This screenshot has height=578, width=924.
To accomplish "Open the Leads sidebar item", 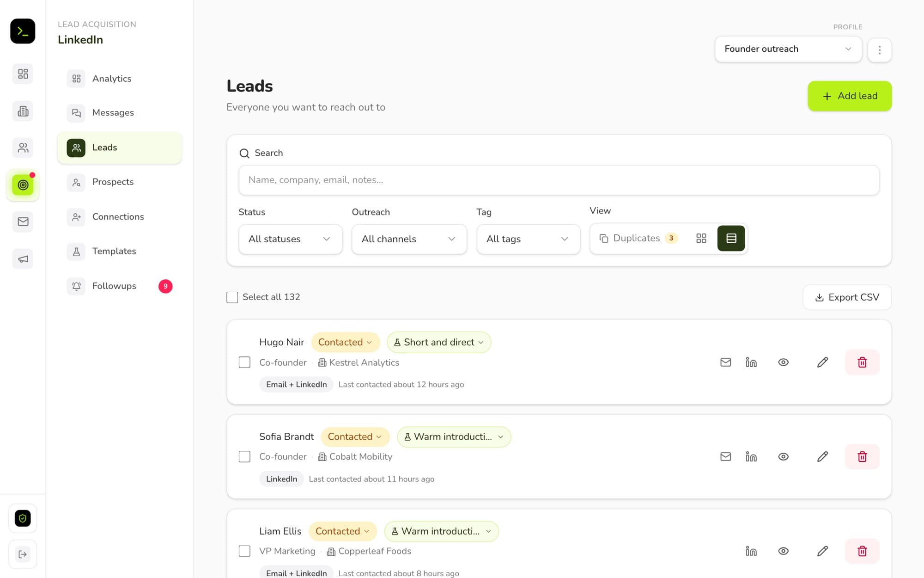I will pos(120,148).
